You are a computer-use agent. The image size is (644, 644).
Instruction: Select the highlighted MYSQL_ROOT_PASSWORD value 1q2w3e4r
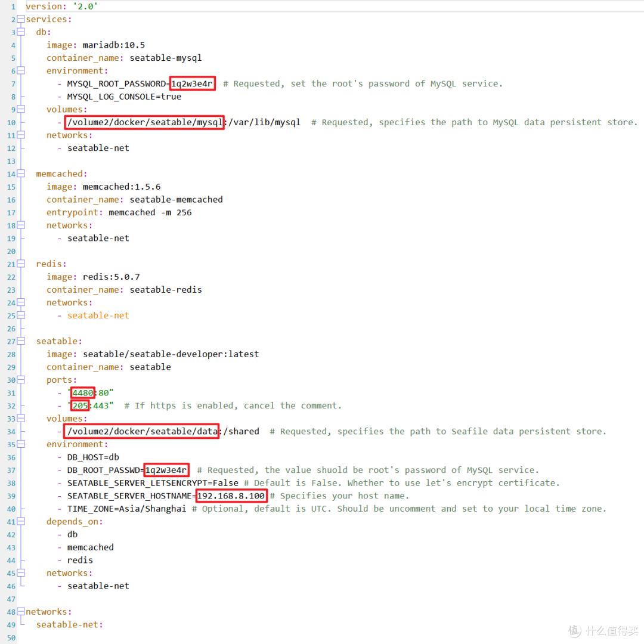(192, 83)
